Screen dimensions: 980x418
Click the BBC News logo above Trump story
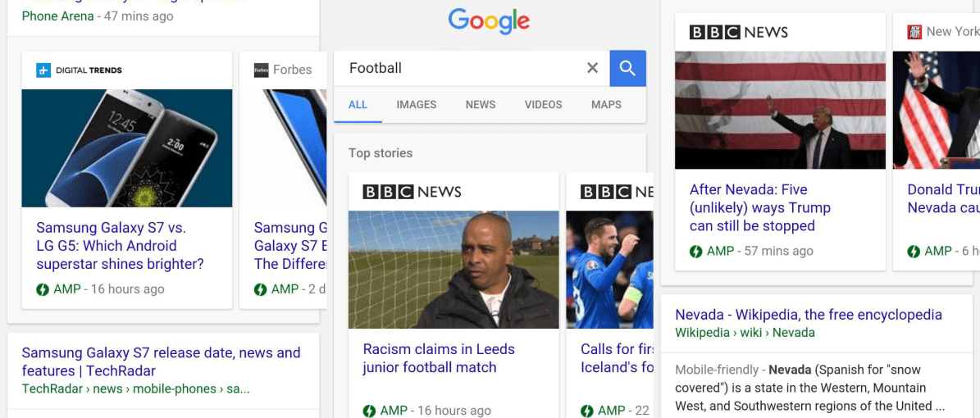coord(738,32)
